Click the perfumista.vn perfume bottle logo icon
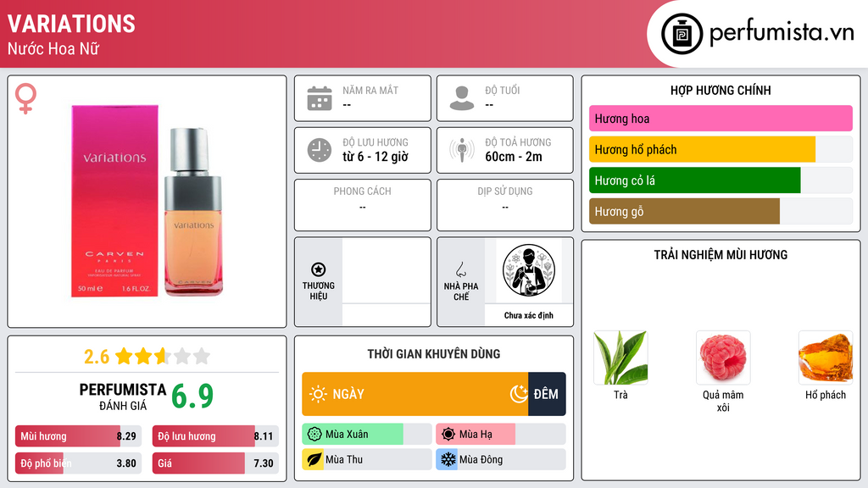 tap(682, 34)
